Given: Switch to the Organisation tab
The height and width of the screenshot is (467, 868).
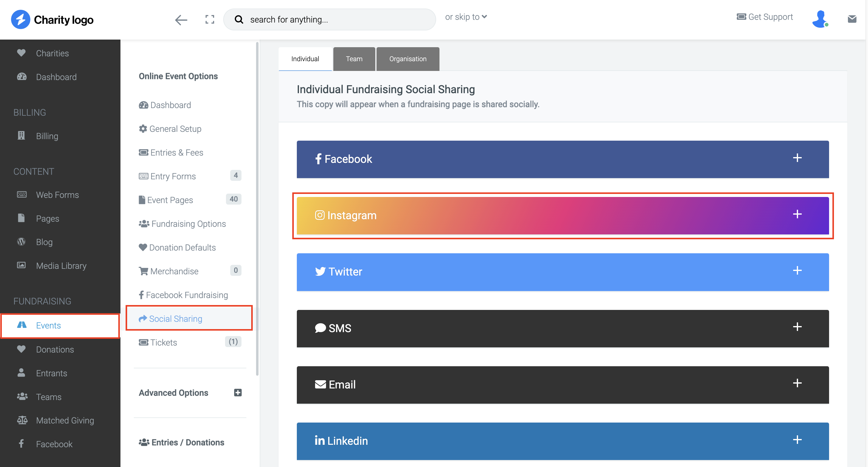Looking at the screenshot, I should point(408,59).
